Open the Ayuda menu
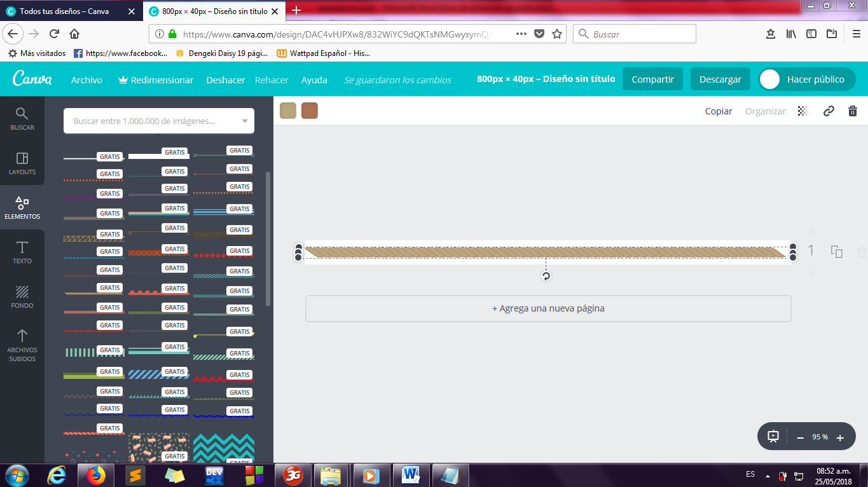Image resolution: width=868 pixels, height=487 pixels. 314,80
